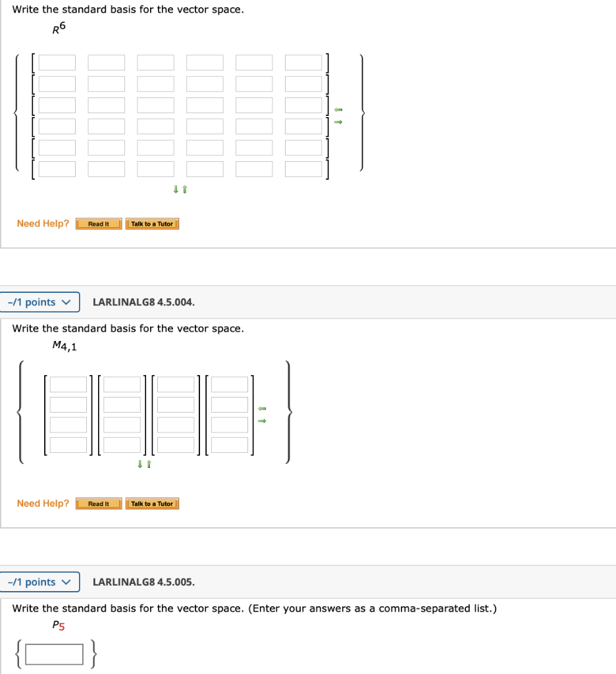
Task: Open points dropdown for question 4.5.005
Action: click(x=39, y=582)
